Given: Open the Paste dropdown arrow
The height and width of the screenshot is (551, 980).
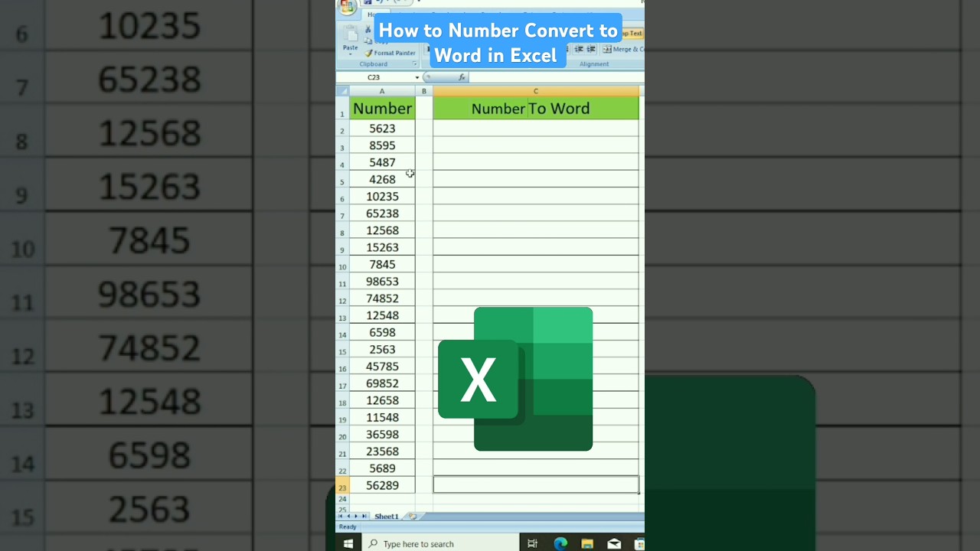Looking at the screenshot, I should tap(350, 54).
